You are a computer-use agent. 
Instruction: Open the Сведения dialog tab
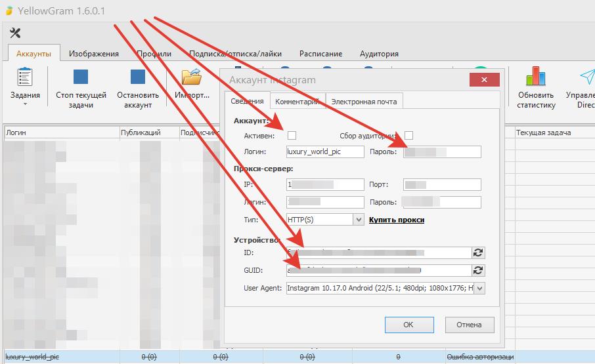point(247,101)
